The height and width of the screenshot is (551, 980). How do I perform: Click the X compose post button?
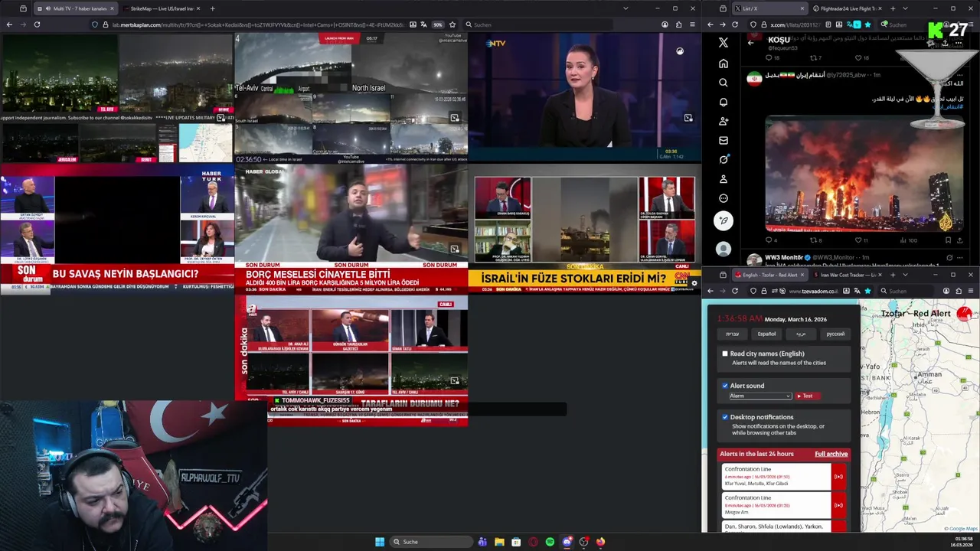(x=724, y=221)
